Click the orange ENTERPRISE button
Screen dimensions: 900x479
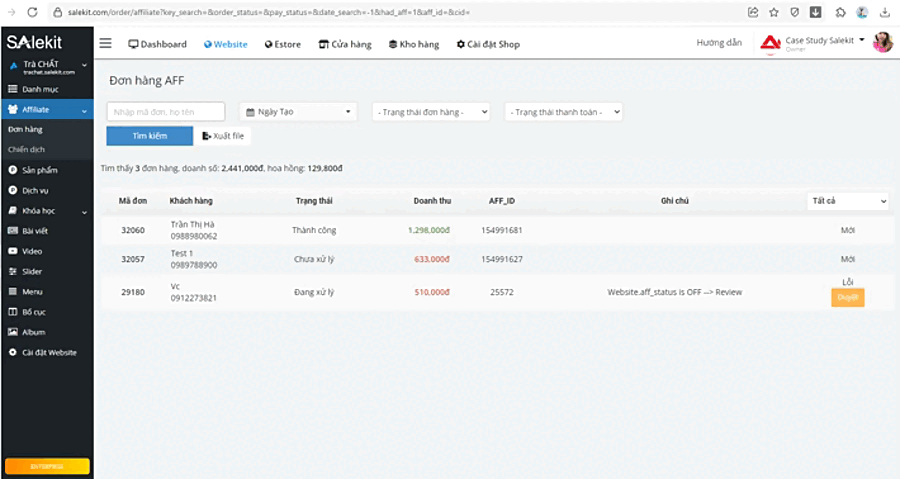pos(47,466)
